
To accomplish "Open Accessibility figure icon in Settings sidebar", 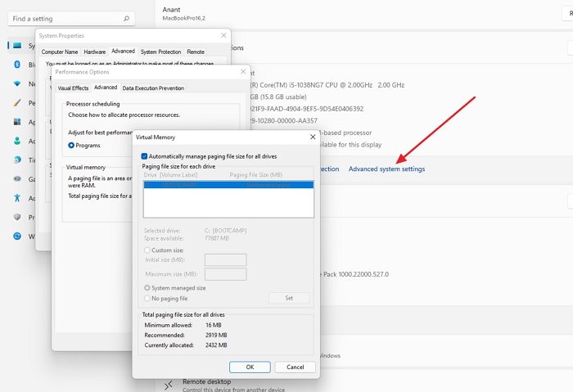I will [17, 198].
